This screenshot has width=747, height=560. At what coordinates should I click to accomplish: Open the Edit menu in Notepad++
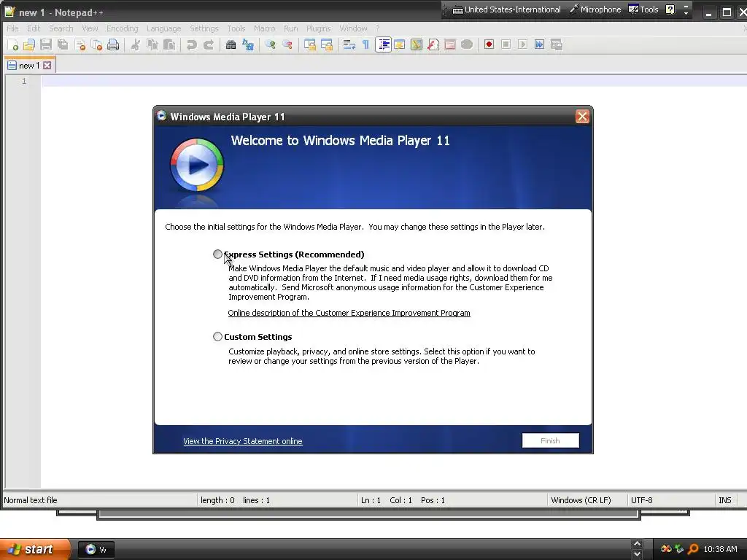tap(34, 28)
